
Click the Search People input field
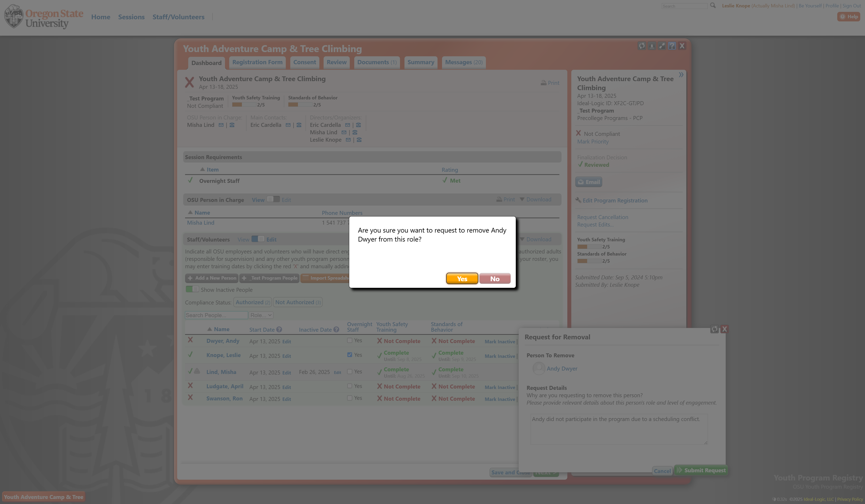click(x=216, y=315)
